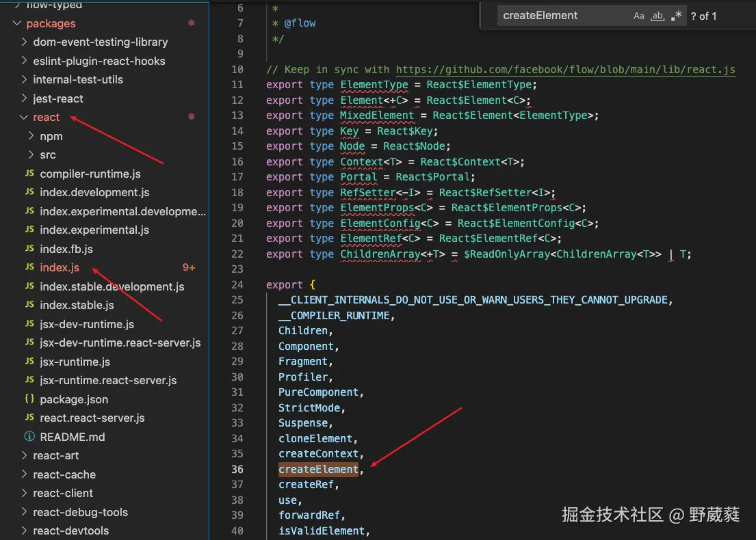Image resolution: width=756 pixels, height=540 pixels.
Task: Expand the npm folder chevron
Action: [30, 136]
